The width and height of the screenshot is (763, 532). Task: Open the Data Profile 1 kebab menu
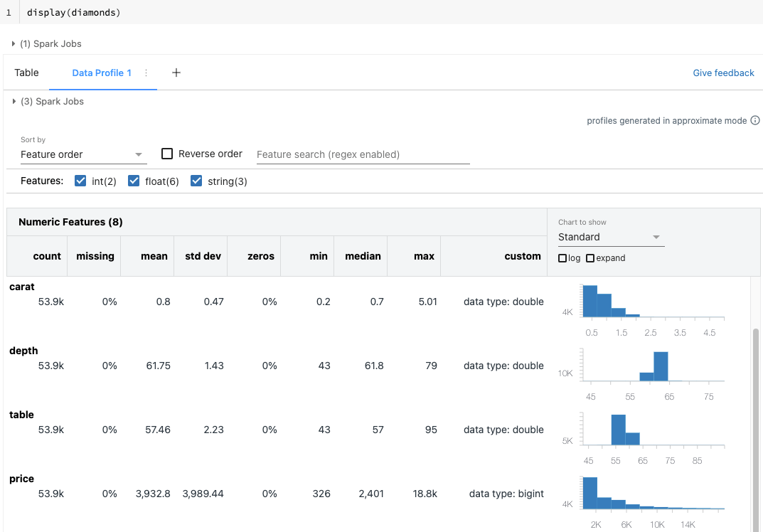[x=145, y=73]
